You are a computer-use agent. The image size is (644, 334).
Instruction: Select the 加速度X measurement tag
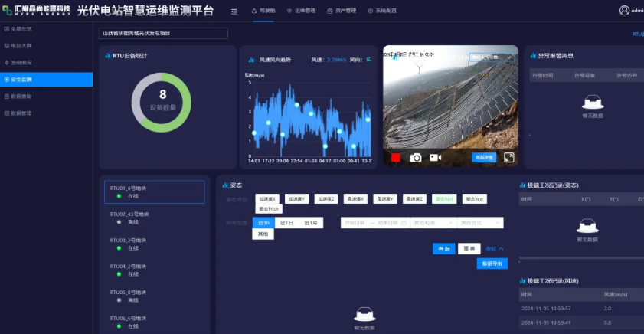point(268,198)
